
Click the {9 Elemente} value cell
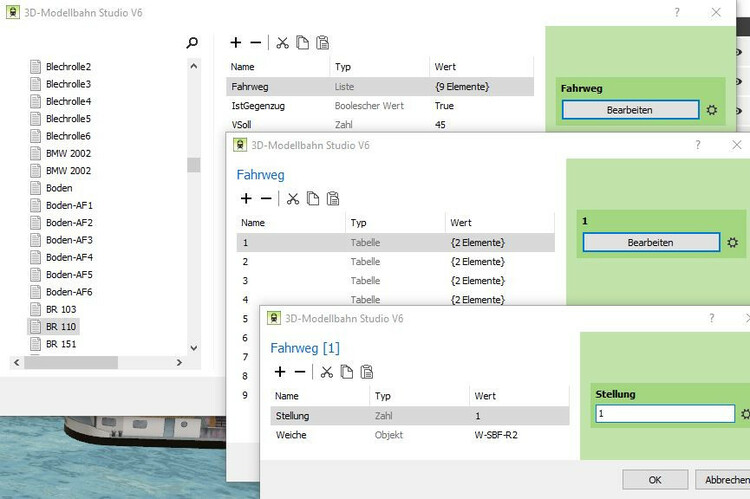click(462, 87)
